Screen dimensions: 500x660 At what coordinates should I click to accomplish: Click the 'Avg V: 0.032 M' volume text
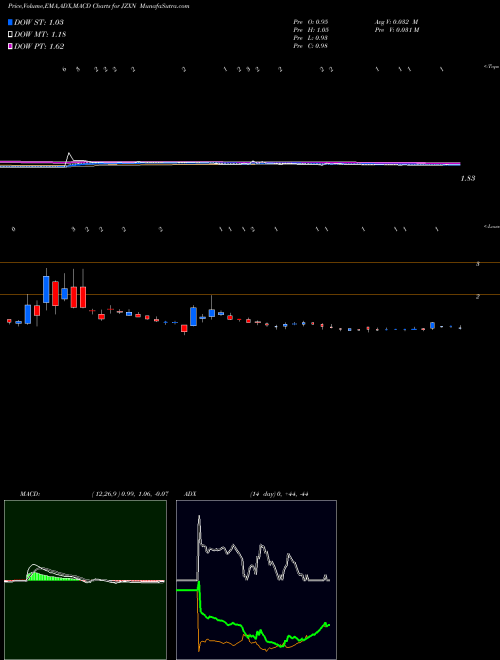point(396,22)
